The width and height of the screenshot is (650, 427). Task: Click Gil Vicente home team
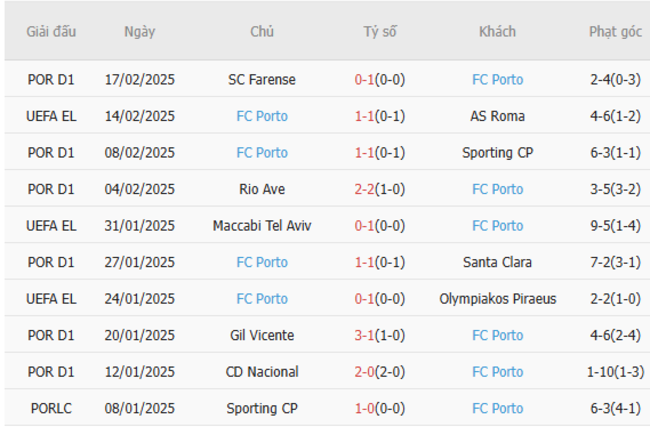tap(262, 335)
